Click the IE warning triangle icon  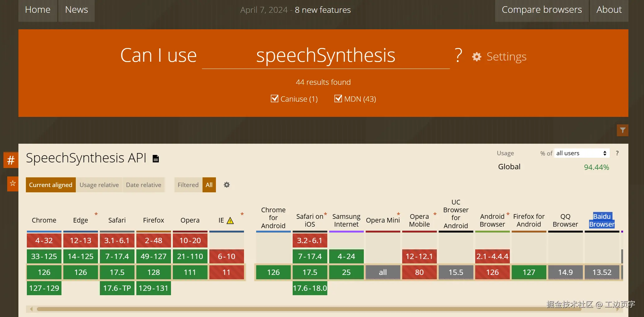click(230, 221)
